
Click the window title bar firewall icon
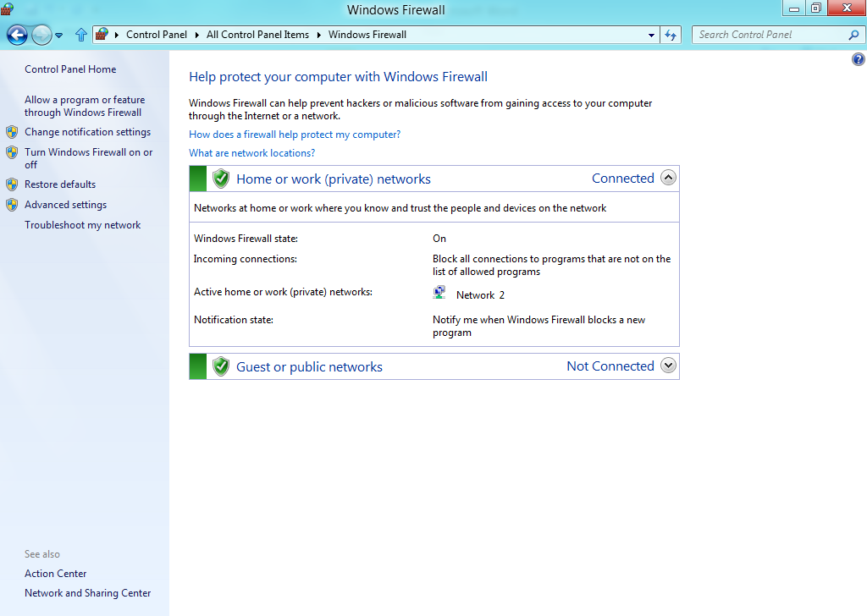pos(7,8)
